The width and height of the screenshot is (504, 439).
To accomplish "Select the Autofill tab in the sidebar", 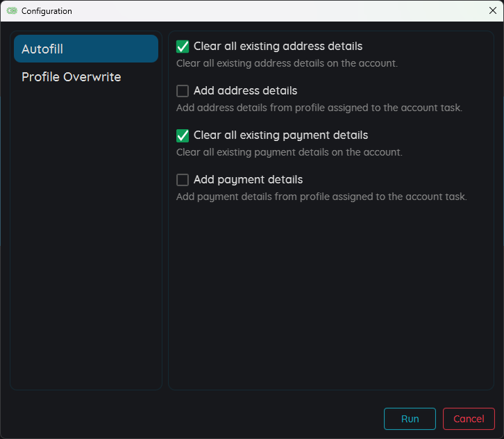I will coord(86,49).
